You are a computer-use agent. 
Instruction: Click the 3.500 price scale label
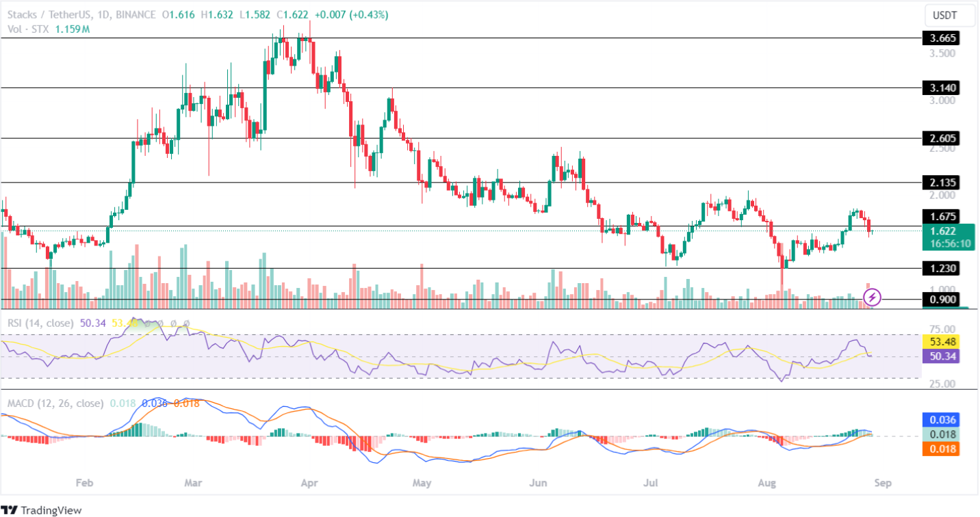pyautogui.click(x=941, y=53)
